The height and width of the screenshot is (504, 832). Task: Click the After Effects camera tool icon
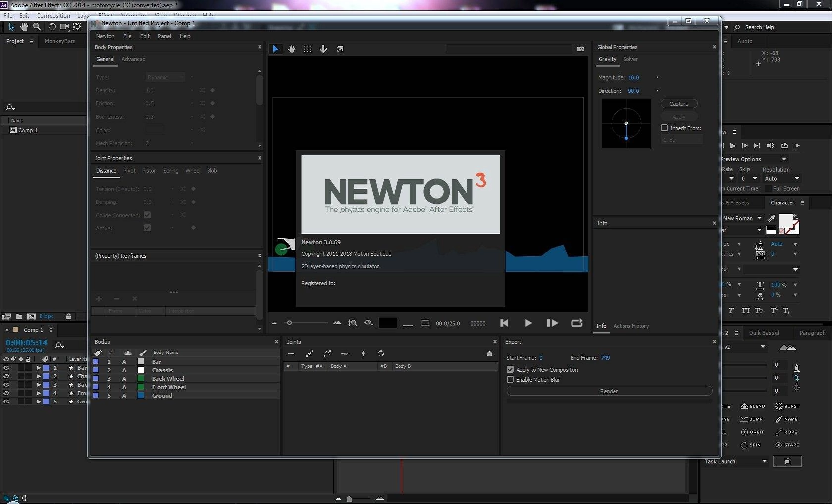coord(65,27)
